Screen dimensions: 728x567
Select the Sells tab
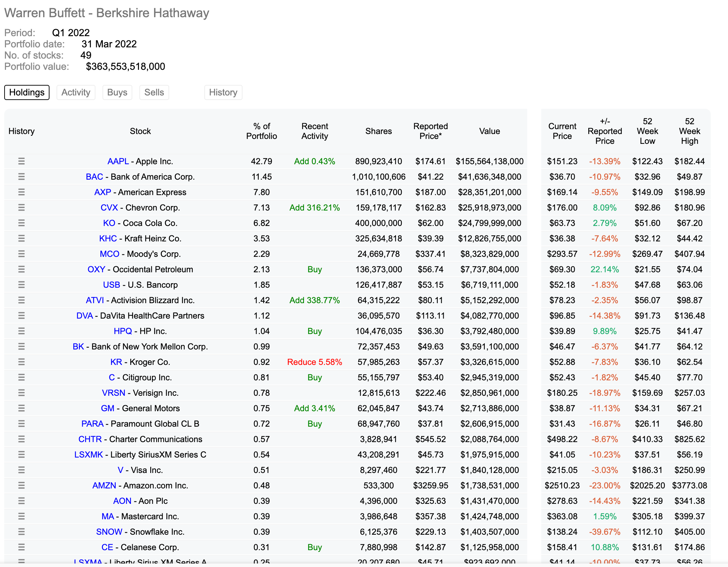[154, 92]
